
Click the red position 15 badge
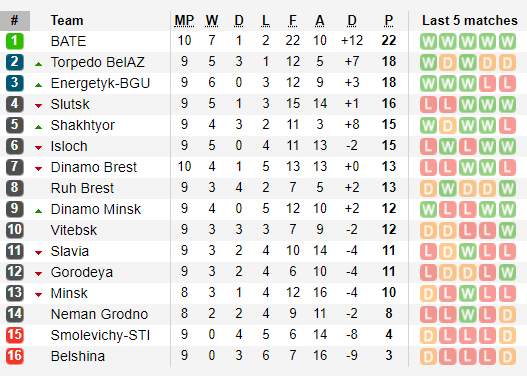(x=14, y=335)
